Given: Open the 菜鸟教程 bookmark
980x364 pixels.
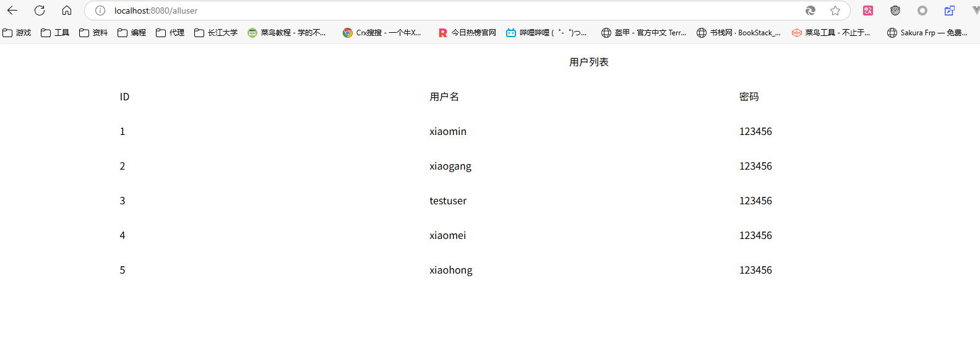Looking at the screenshot, I should coord(287,33).
